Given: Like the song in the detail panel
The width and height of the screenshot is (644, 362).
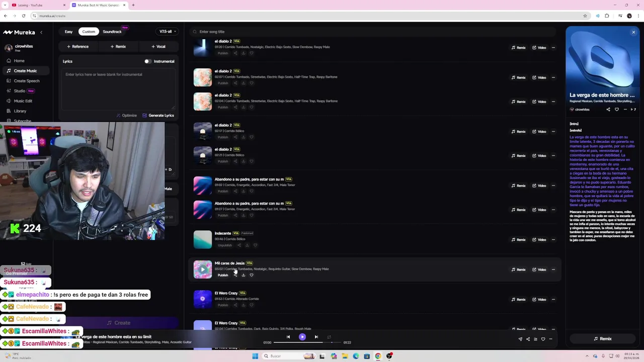Looking at the screenshot, I should point(617,109).
